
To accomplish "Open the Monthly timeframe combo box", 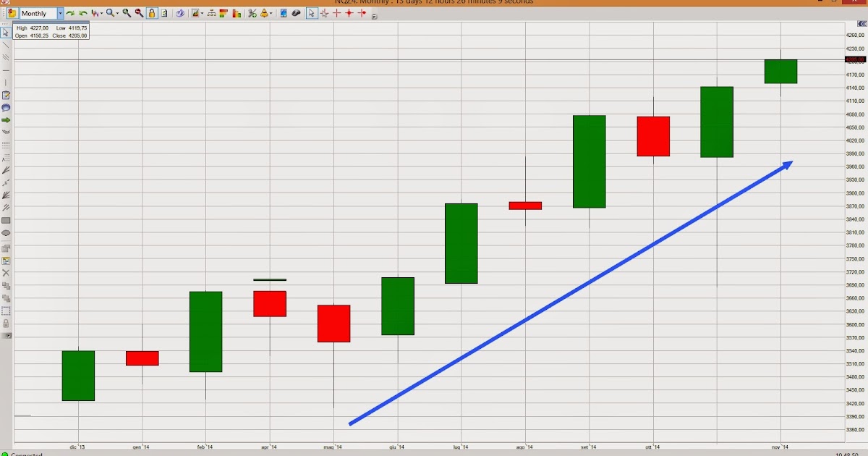I will click(41, 13).
